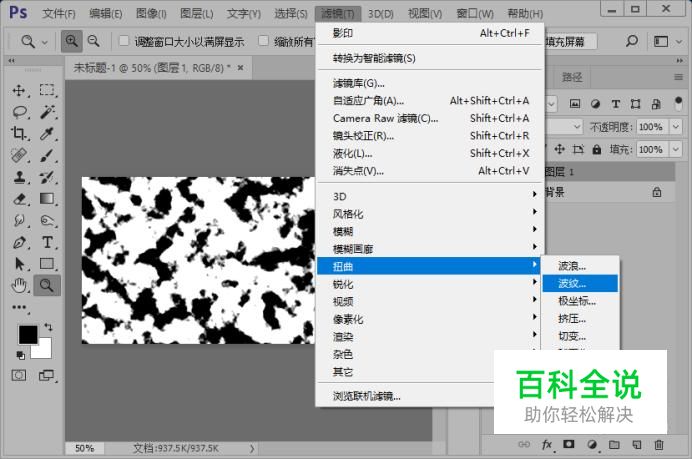The height and width of the screenshot is (459, 692).
Task: Expand the 风格化 filter submenu
Action: point(430,214)
